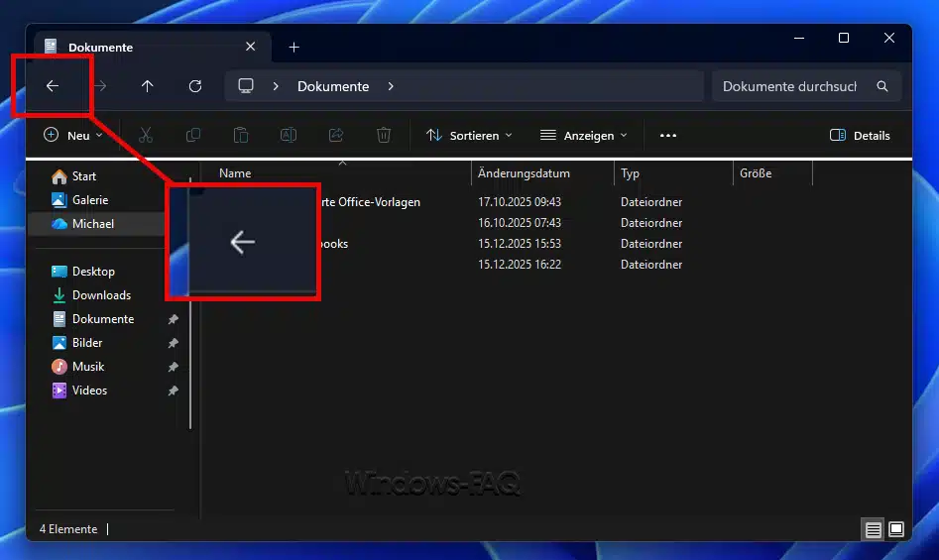
Task: Expand the Sortieren dropdown
Action: [x=469, y=136]
